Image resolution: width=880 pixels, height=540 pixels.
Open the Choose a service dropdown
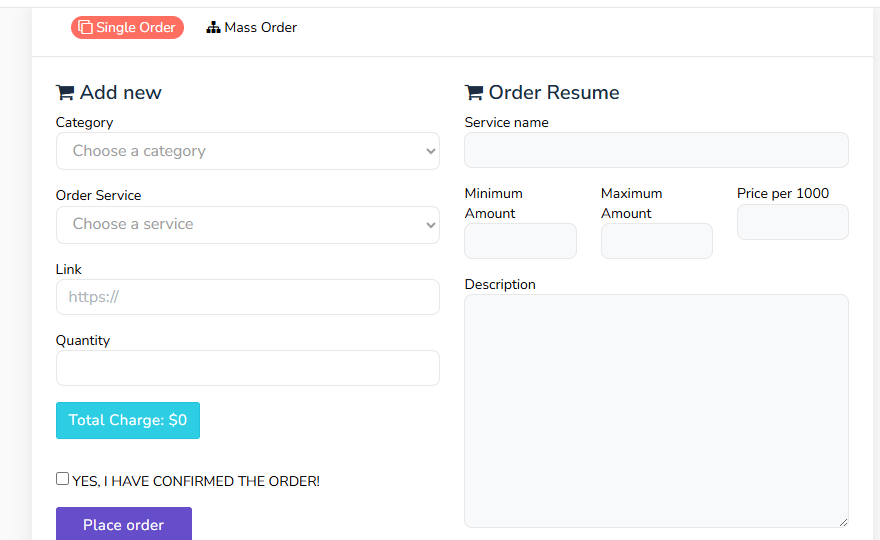coord(247,224)
